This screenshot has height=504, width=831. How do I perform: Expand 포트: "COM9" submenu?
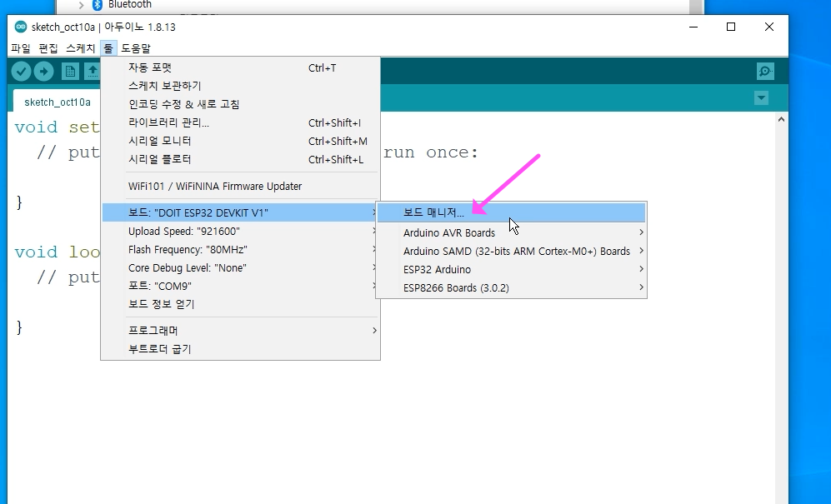pos(241,287)
